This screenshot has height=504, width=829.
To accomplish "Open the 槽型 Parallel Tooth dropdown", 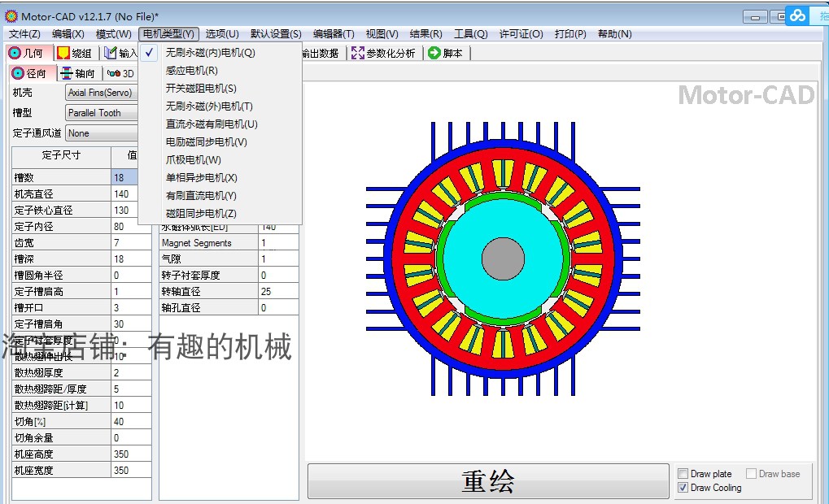I will [101, 112].
